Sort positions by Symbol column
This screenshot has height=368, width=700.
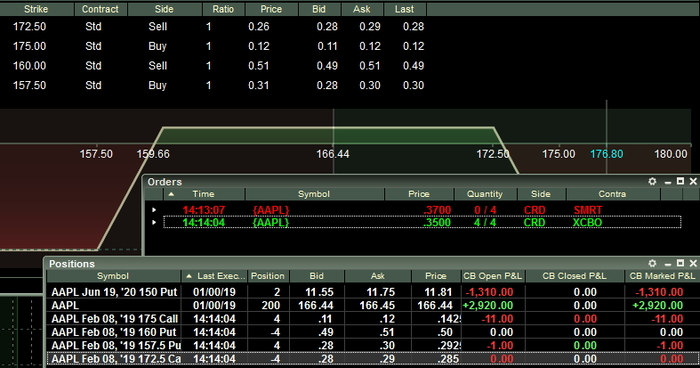113,276
